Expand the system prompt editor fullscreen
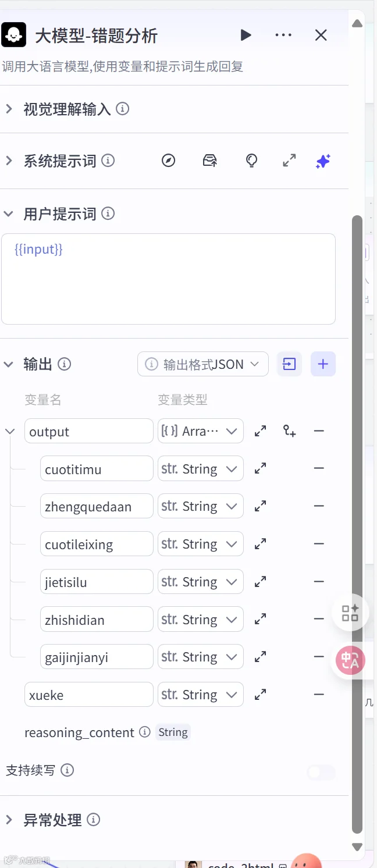 click(289, 161)
